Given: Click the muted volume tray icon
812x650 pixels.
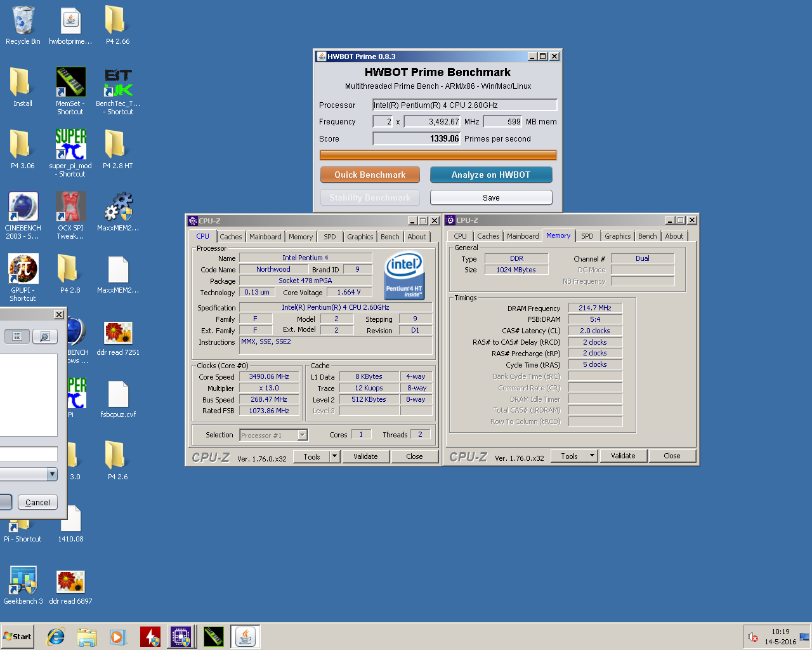Looking at the screenshot, I should point(753,637).
